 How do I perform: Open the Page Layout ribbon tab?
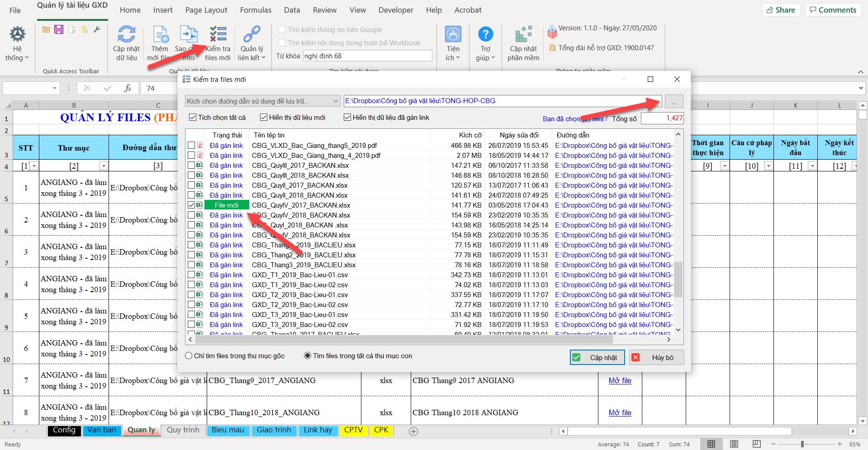[206, 10]
